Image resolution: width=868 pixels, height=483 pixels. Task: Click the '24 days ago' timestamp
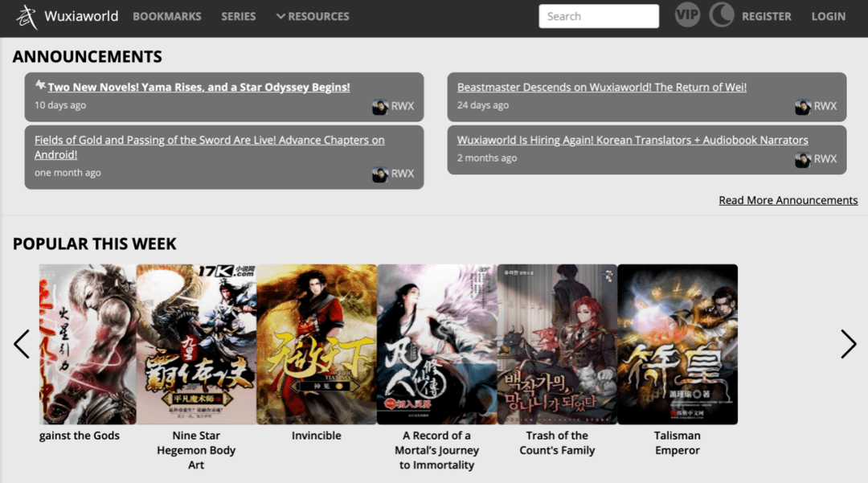click(x=483, y=105)
